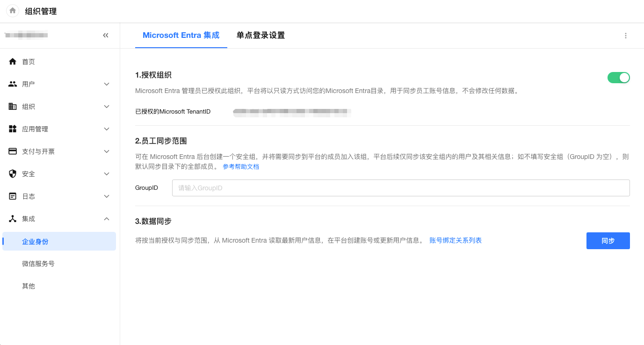Collapse the 集成 menu chevron
The width and height of the screenshot is (644, 345).
click(107, 219)
